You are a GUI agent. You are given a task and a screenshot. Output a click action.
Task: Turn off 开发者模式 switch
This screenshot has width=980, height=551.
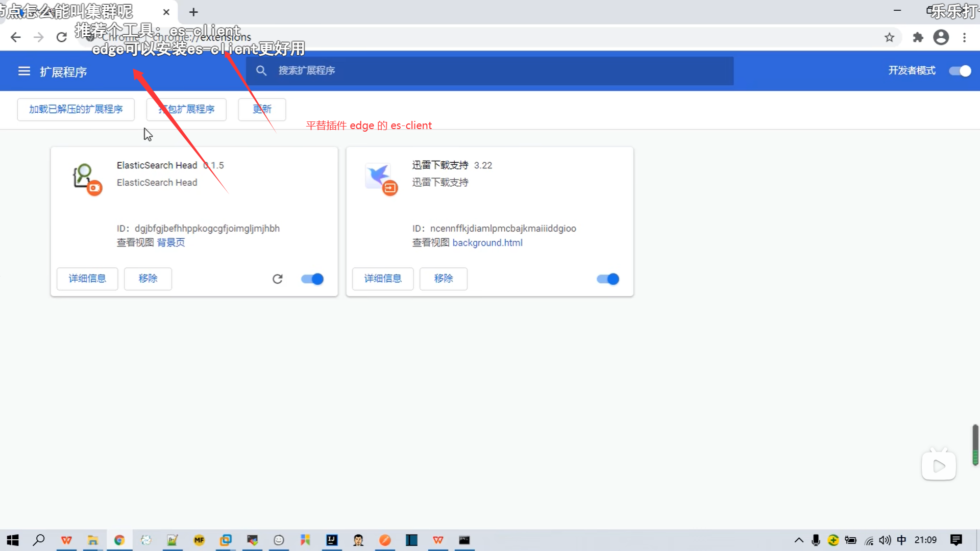pyautogui.click(x=960, y=71)
